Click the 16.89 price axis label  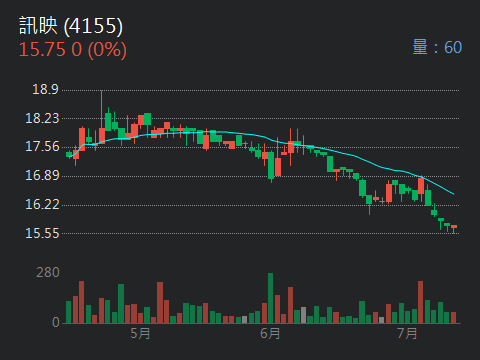42,175
